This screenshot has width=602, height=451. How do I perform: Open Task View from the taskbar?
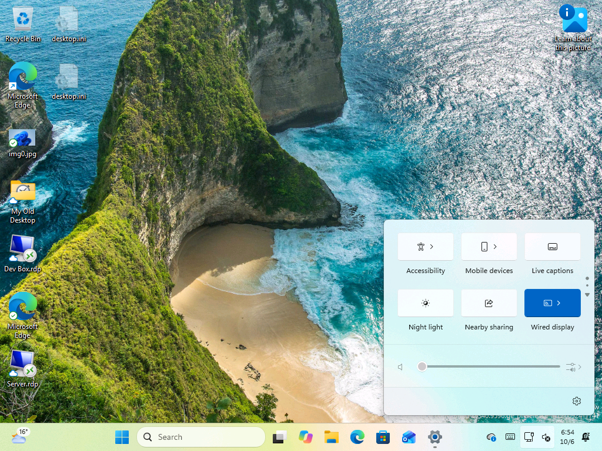pyautogui.click(x=280, y=437)
